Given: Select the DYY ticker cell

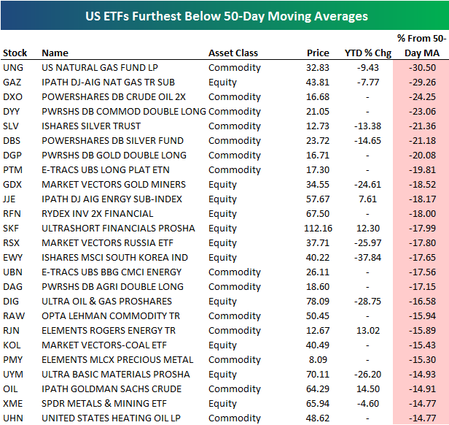Looking at the screenshot, I should click(11, 112).
